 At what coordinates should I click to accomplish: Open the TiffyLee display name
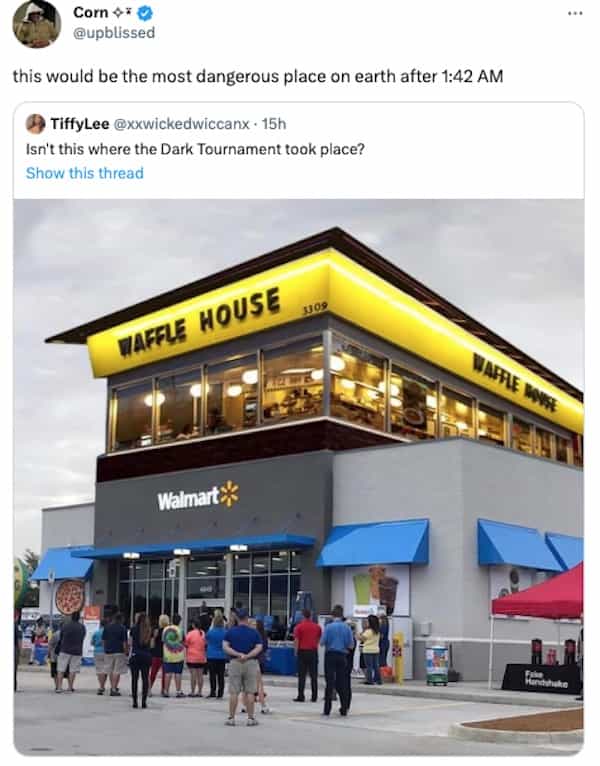(x=80, y=124)
